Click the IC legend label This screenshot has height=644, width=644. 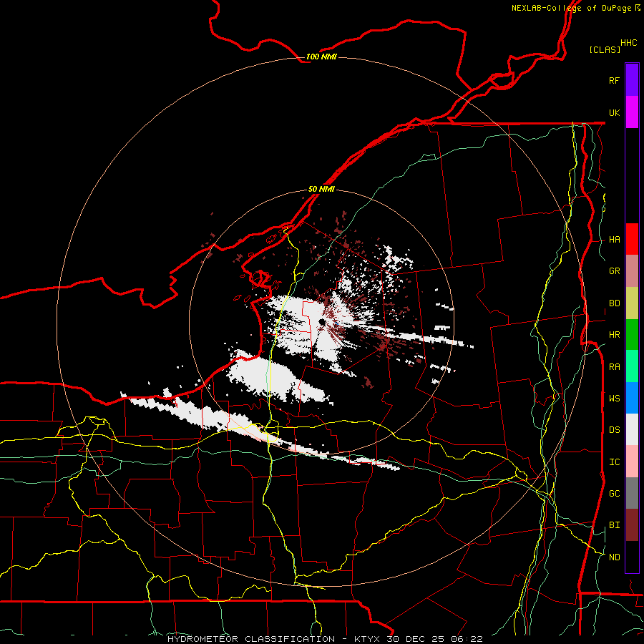(x=614, y=462)
